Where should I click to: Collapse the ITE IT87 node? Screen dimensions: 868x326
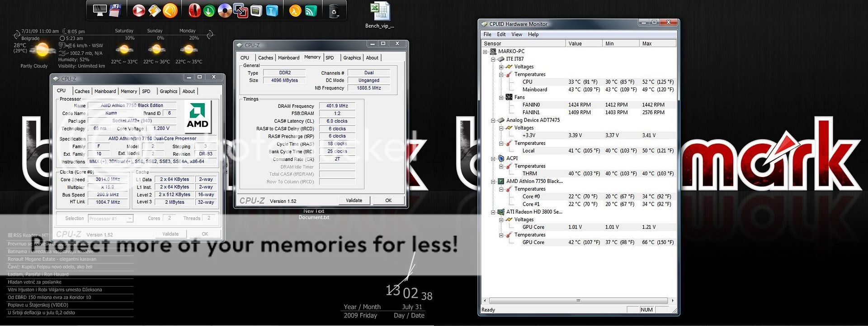[x=493, y=59]
